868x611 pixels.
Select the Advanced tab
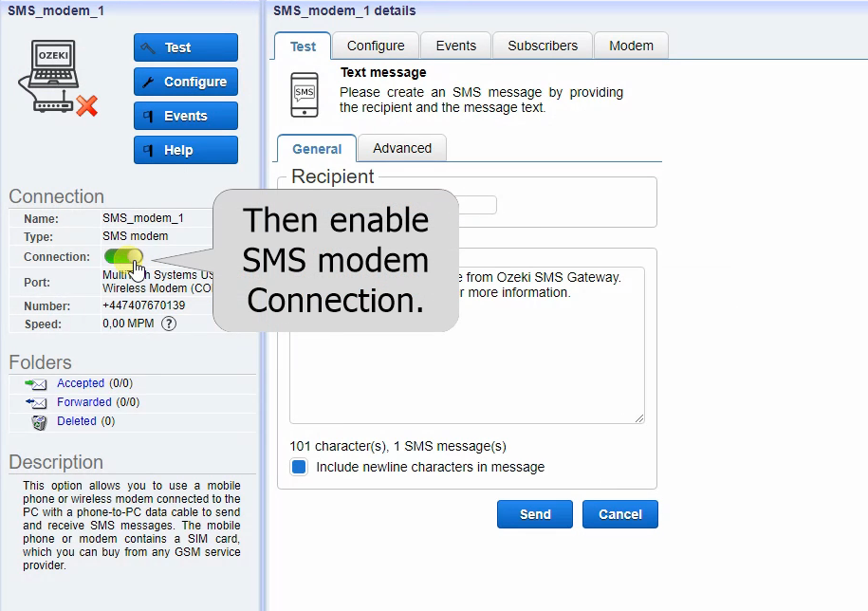(x=401, y=147)
